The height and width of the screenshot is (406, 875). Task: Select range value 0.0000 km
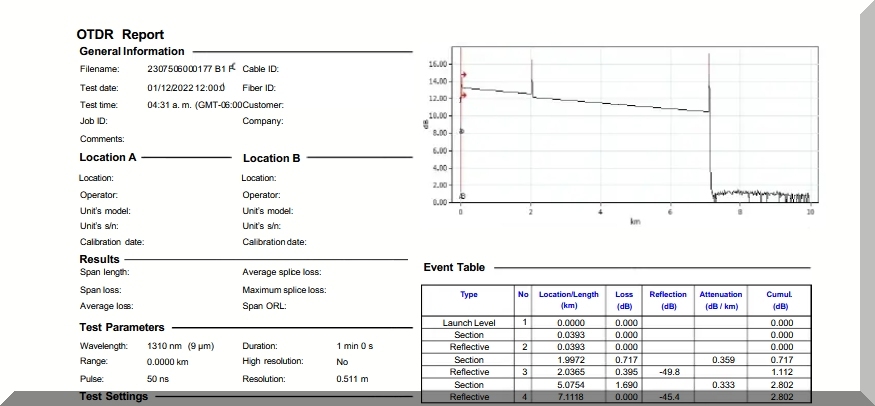(x=168, y=361)
